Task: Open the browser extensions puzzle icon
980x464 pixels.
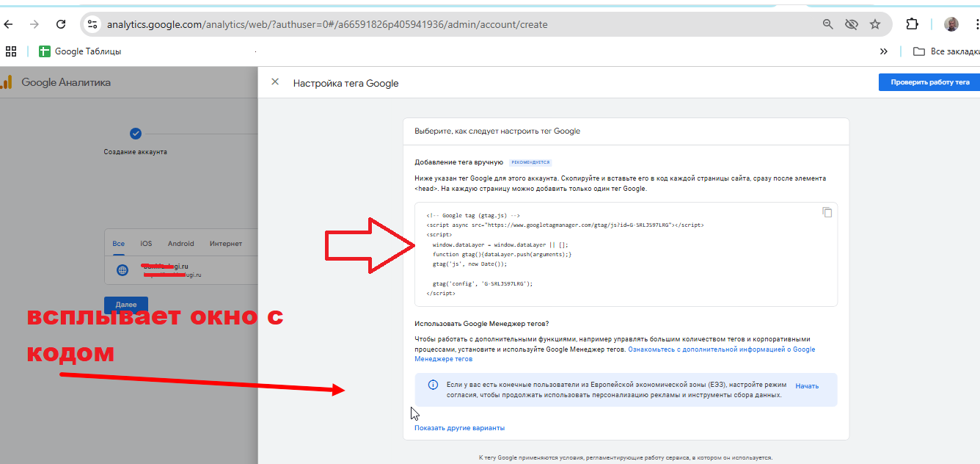Action: (912, 24)
